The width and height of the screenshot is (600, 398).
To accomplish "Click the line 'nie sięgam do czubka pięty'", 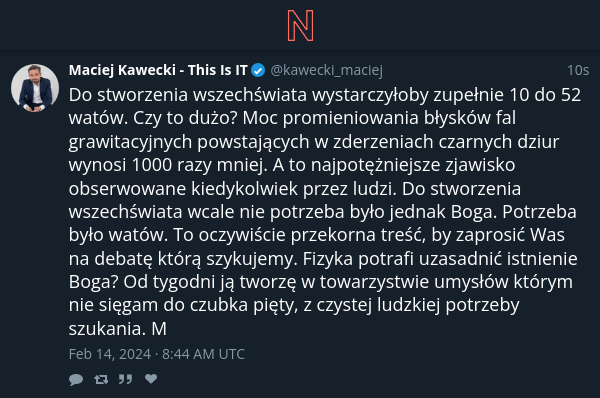I will tap(182, 305).
